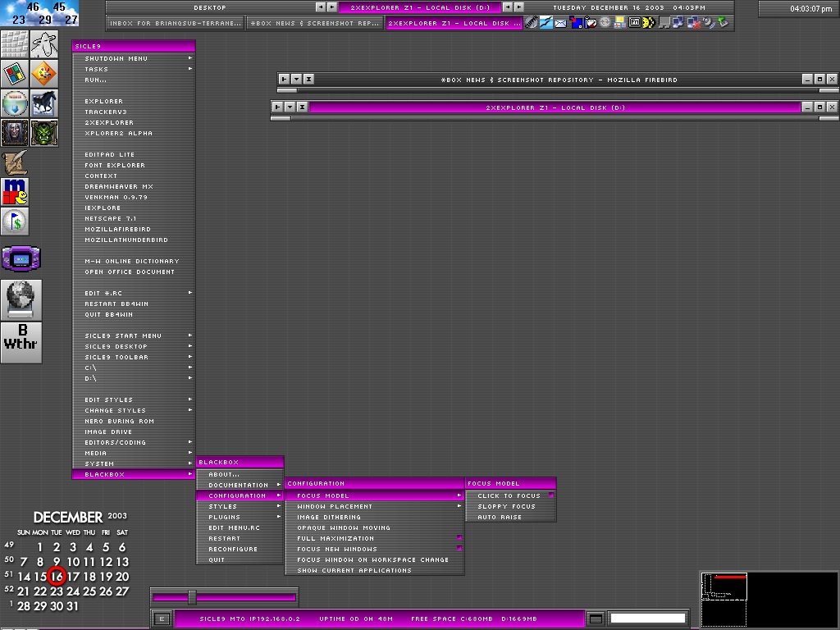Click the workspace pager thumbnail
This screenshot has height=630, width=840.
tap(724, 587)
